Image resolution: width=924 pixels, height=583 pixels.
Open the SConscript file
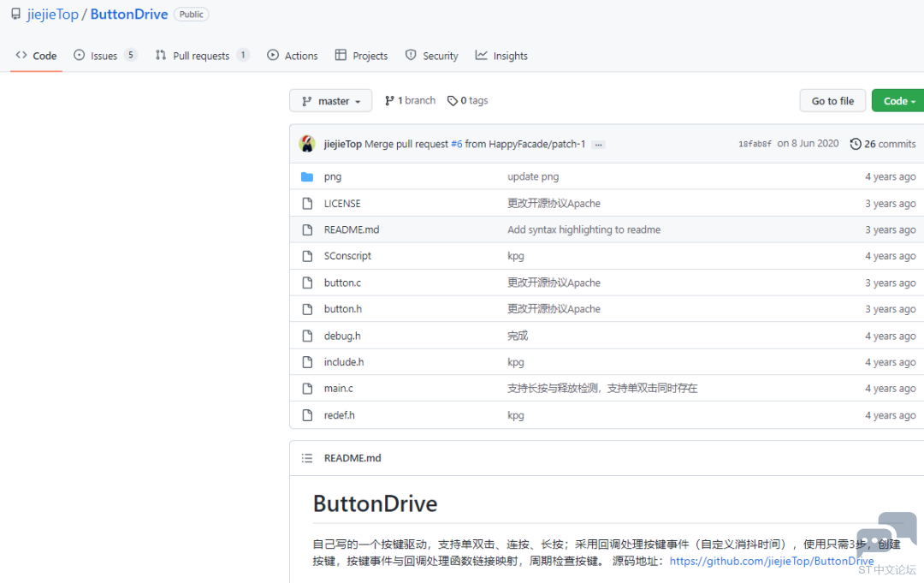(347, 256)
